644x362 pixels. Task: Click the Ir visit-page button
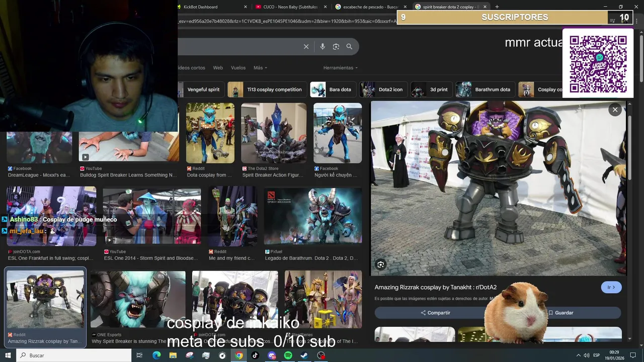[611, 288]
